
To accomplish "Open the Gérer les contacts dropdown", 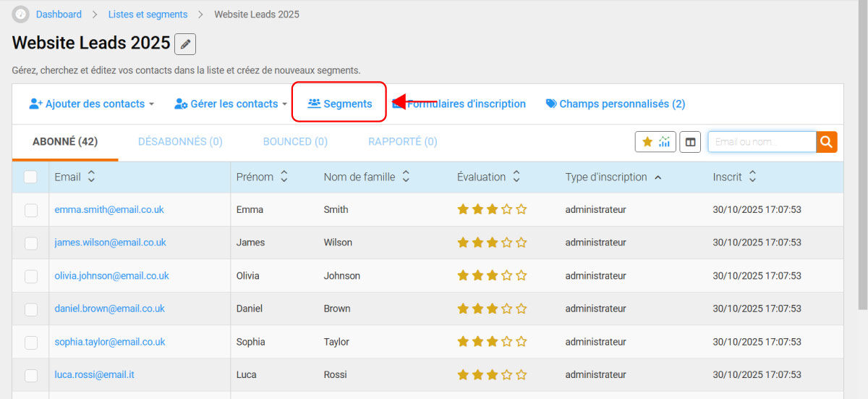I will [x=231, y=104].
